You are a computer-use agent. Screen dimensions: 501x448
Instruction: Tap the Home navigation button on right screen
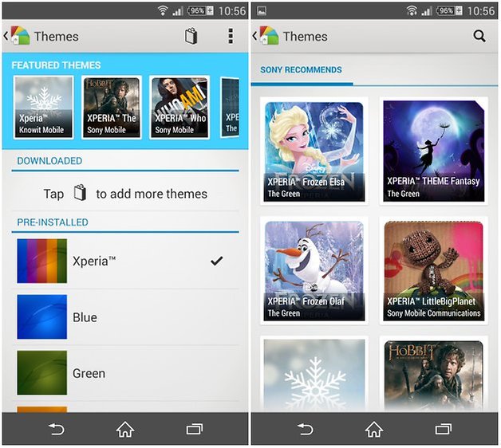pos(374,430)
